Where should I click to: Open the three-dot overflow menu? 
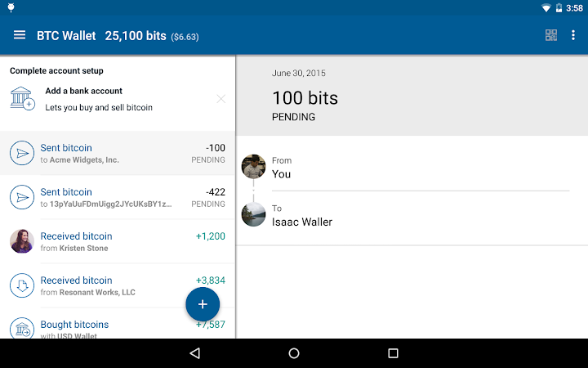[x=573, y=35]
